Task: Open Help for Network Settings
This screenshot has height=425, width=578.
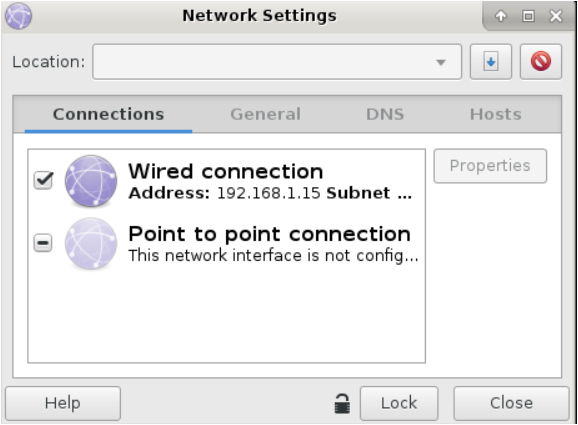Action: click(x=63, y=403)
